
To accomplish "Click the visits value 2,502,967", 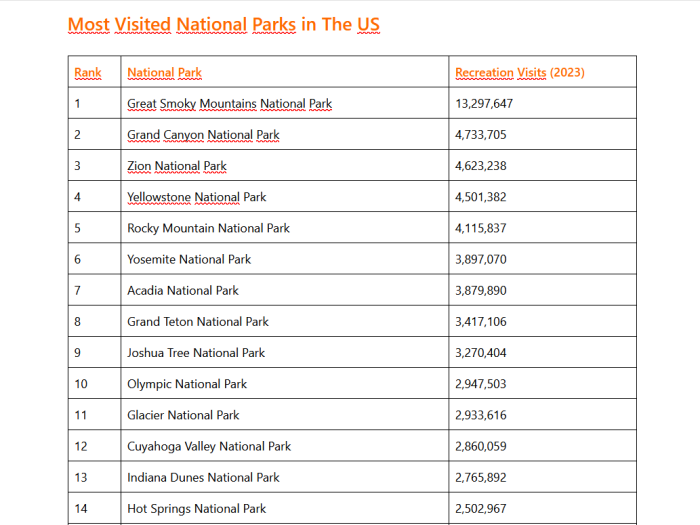I will point(481,509).
